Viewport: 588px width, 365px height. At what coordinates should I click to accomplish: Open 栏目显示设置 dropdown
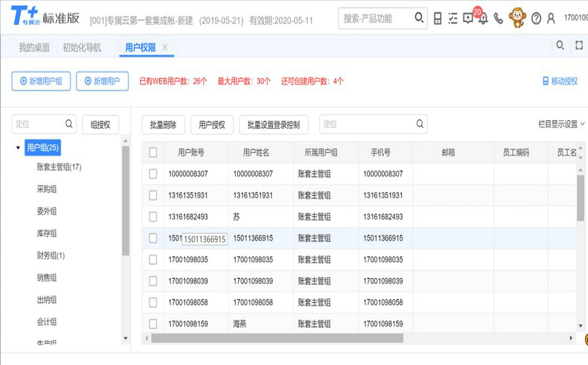(x=561, y=124)
